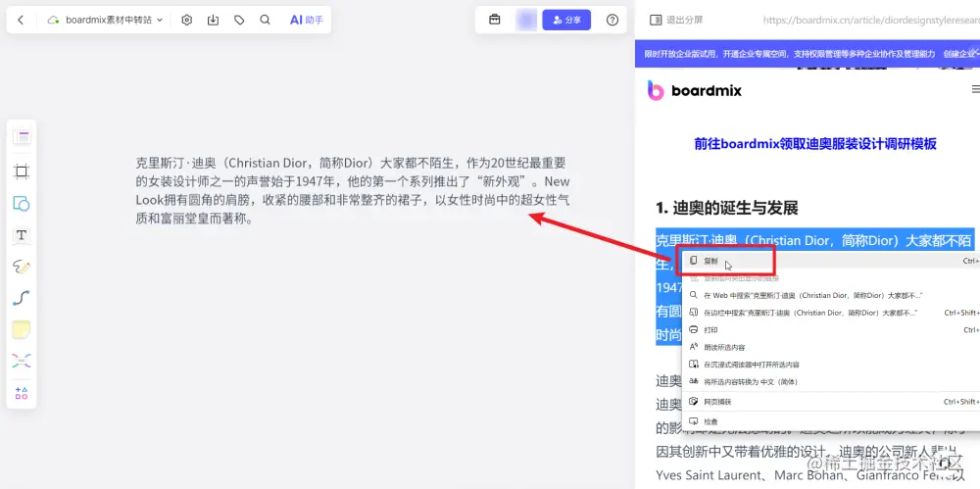Viewport: 980px width, 489px height.
Task: Click the toolbox briefcase icon
Action: click(494, 20)
